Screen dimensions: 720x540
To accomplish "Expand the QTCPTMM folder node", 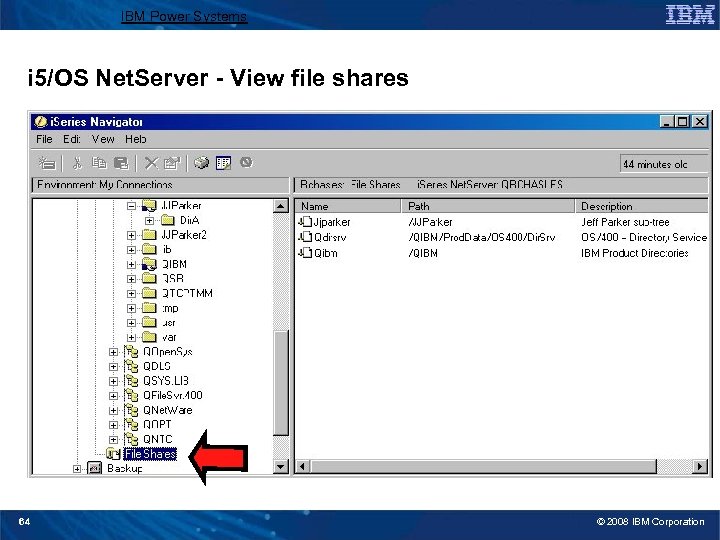I will point(131,294).
